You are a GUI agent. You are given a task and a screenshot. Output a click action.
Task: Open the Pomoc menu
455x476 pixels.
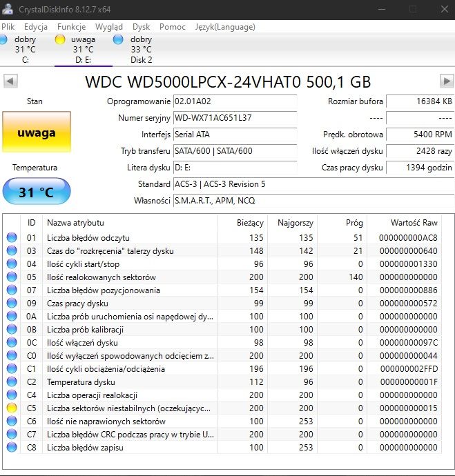(x=173, y=27)
